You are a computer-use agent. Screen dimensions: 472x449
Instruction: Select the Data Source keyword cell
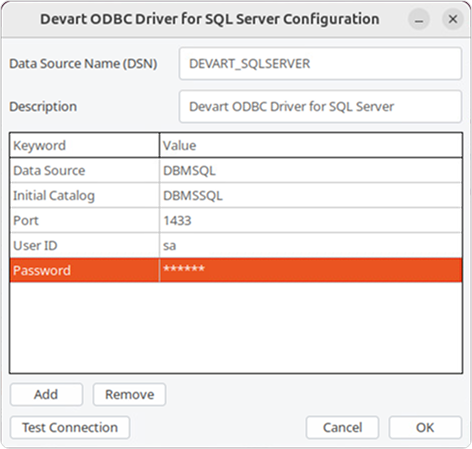pos(85,170)
